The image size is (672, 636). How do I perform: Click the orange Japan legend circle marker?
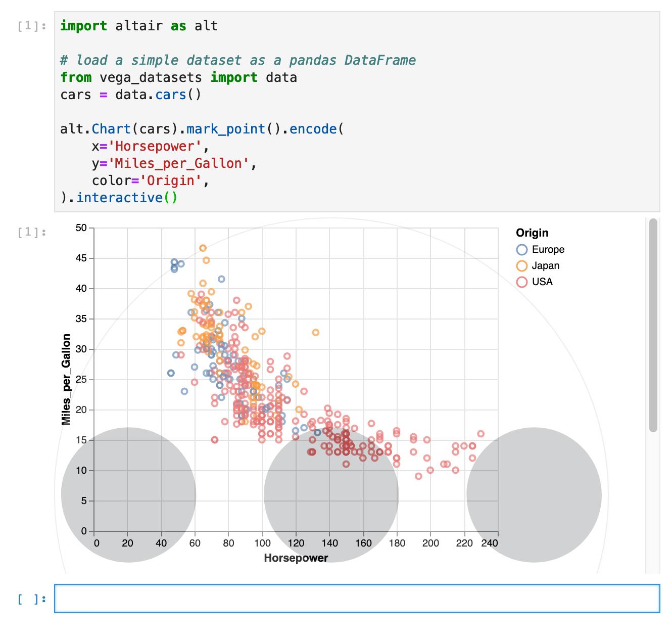click(521, 265)
